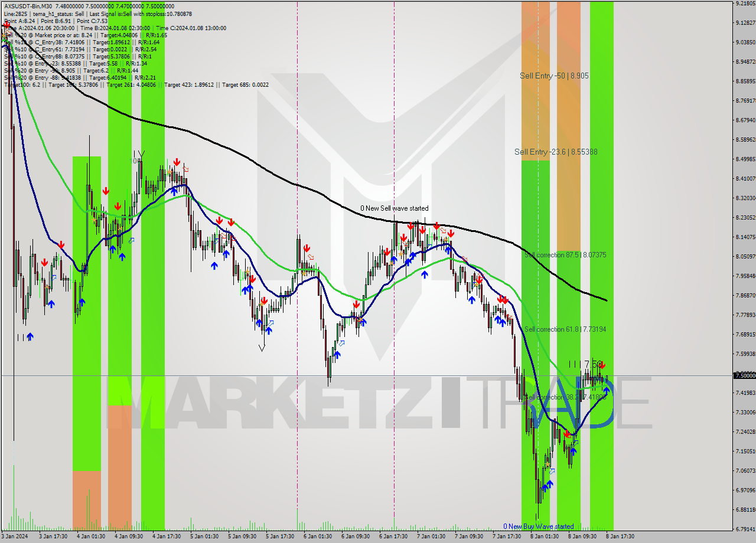
Task: Click the 9.2180 price axis label
Action: (746, 4)
